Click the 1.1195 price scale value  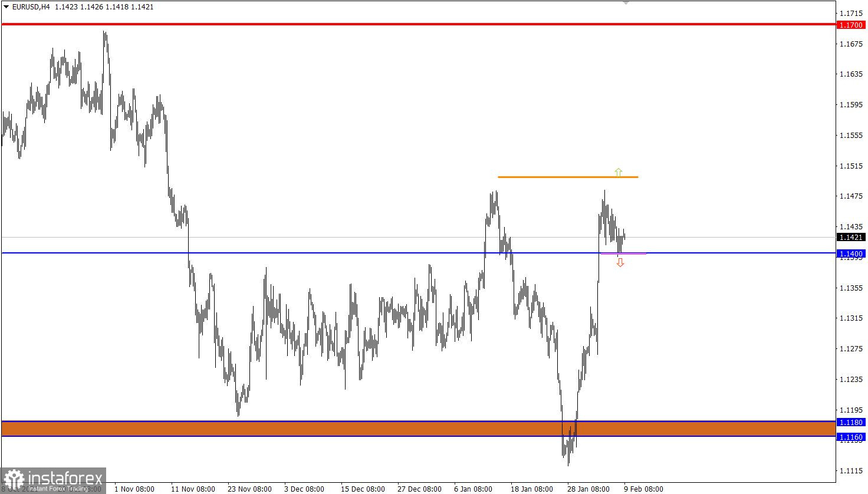[851, 410]
